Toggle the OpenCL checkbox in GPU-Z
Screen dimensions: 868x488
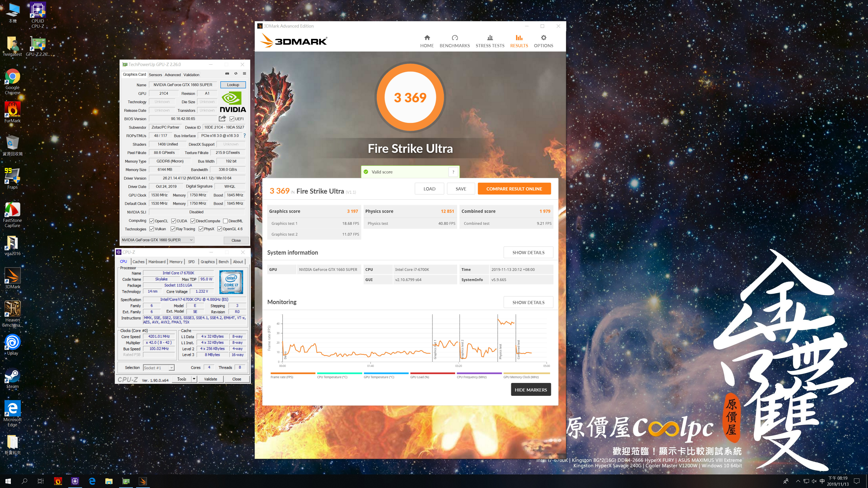[152, 221]
